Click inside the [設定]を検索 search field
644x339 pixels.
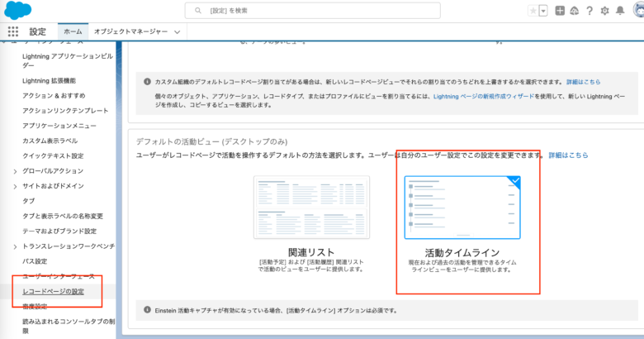pyautogui.click(x=313, y=11)
